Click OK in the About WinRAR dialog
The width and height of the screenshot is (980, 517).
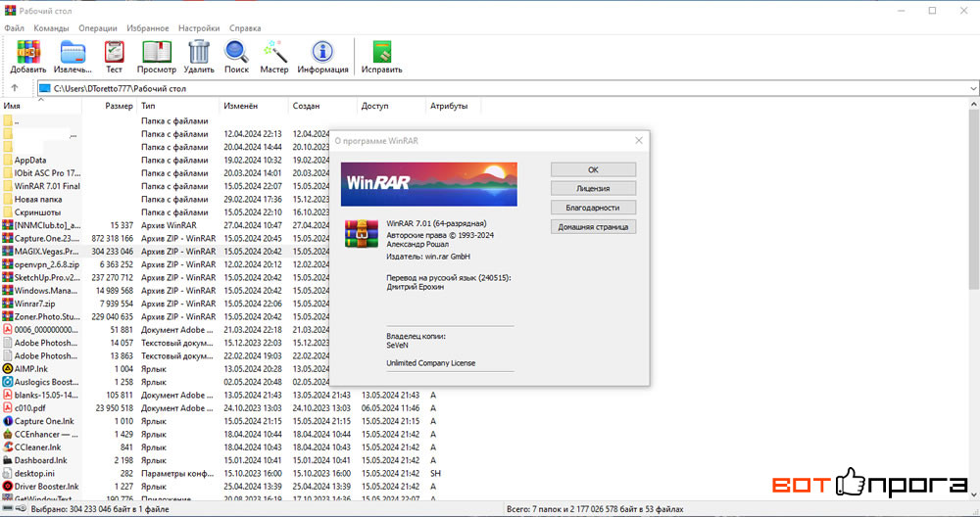(x=593, y=169)
